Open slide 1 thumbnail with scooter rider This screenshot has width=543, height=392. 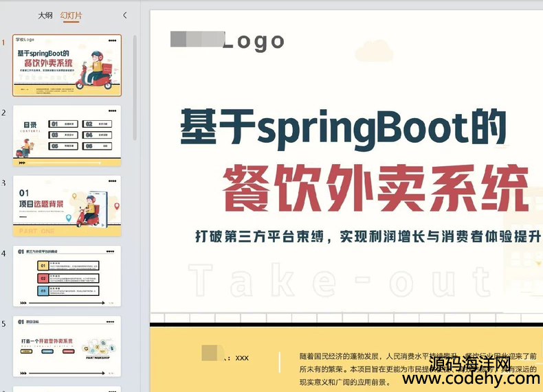(x=67, y=65)
